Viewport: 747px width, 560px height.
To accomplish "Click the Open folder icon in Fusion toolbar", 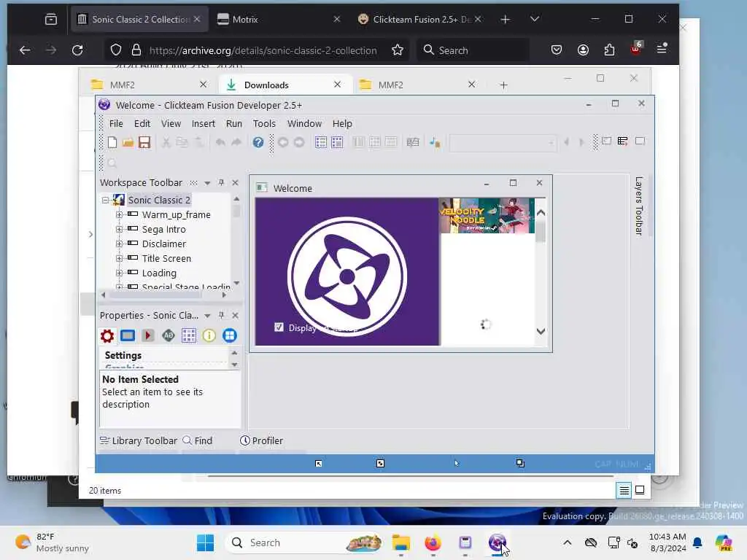I will (x=128, y=142).
